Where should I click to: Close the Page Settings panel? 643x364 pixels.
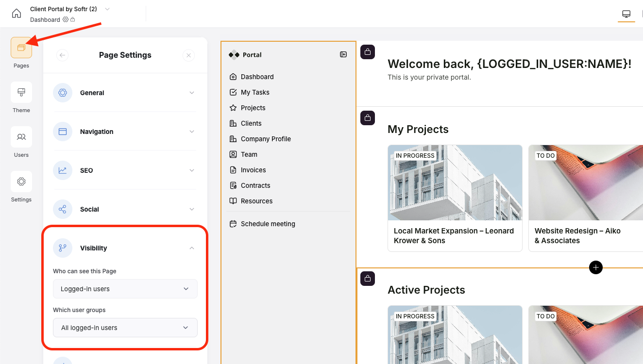pos(189,55)
